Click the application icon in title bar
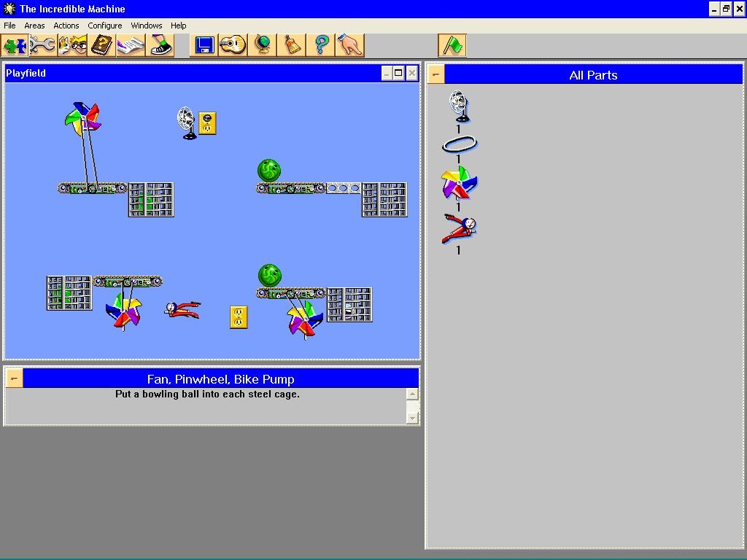This screenshot has width=747, height=560. (9, 9)
